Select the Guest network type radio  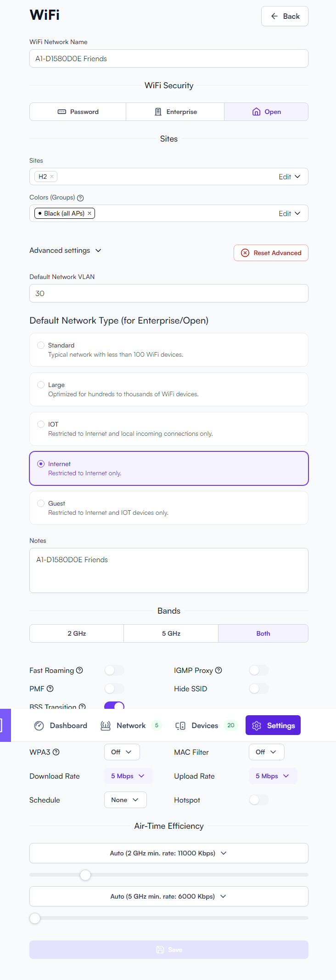tap(41, 503)
